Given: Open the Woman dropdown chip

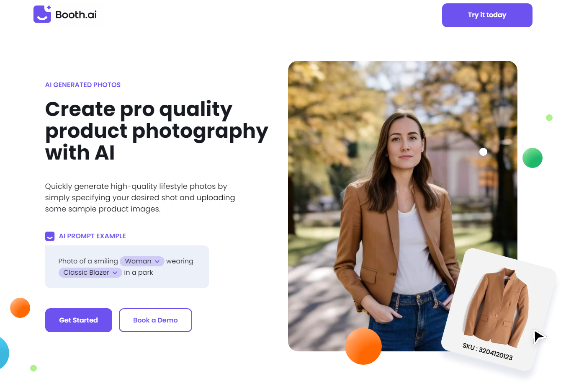Looking at the screenshot, I should tap(142, 261).
